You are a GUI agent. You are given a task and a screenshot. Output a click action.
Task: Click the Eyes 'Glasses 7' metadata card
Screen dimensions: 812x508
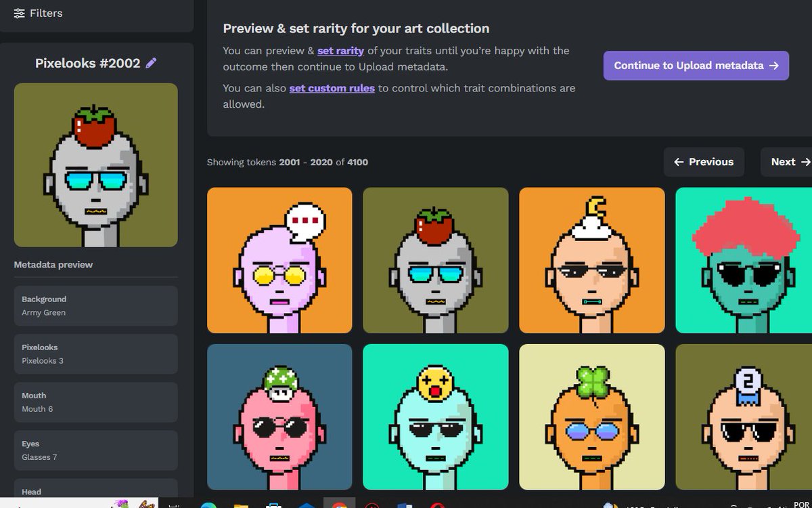click(96, 450)
